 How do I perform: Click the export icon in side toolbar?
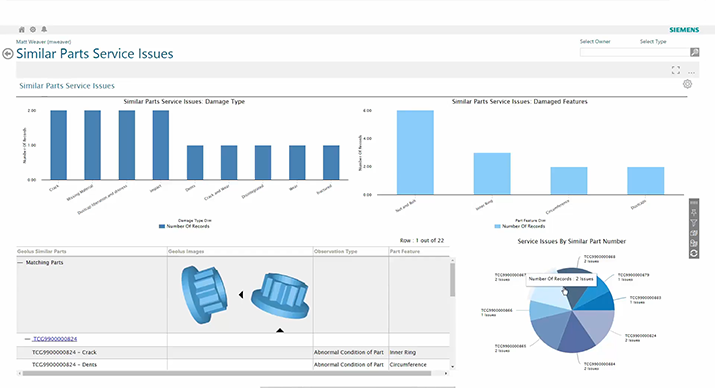tap(694, 243)
